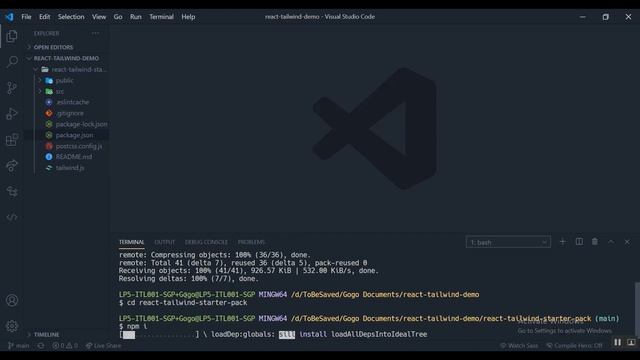Open the File menu
Screen dimensions: 640x360
tap(26, 17)
